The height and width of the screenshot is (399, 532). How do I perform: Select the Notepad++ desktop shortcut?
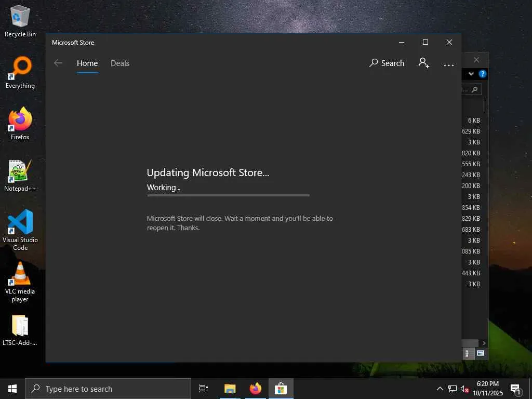(x=20, y=176)
